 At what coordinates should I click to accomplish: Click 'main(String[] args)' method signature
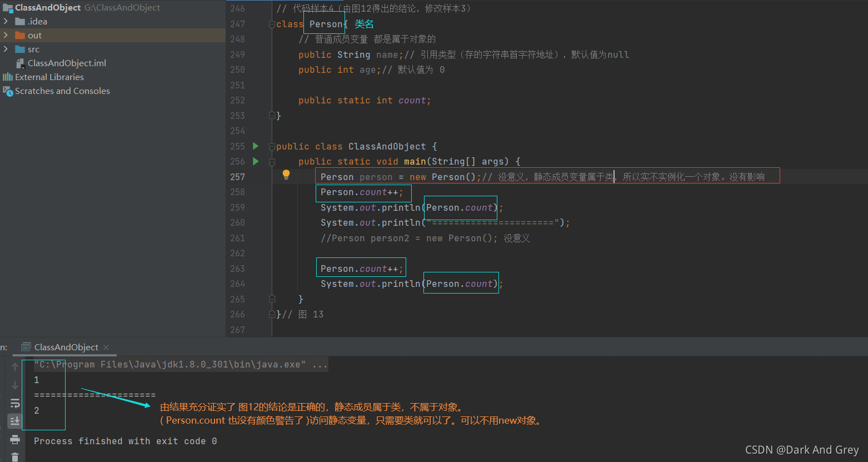tap(457, 162)
